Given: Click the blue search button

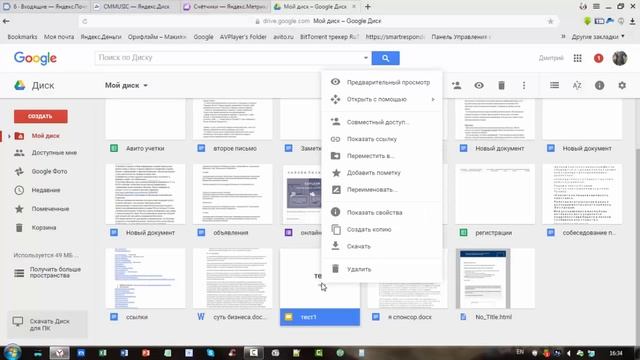Looking at the screenshot, I should pyautogui.click(x=385, y=58).
